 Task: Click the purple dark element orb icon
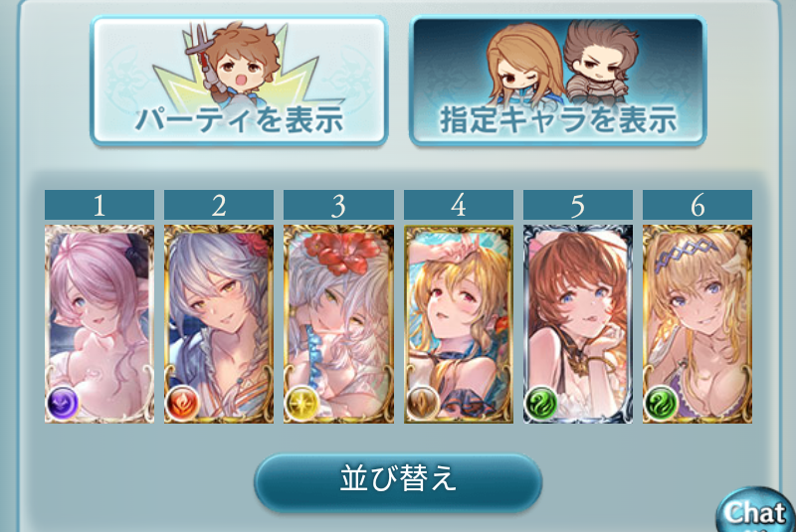pos(63,403)
